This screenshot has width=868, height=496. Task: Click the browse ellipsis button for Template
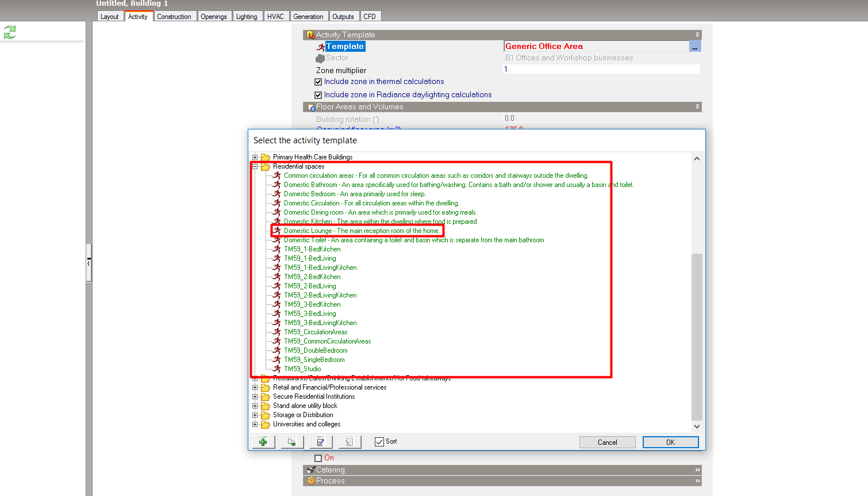(695, 47)
